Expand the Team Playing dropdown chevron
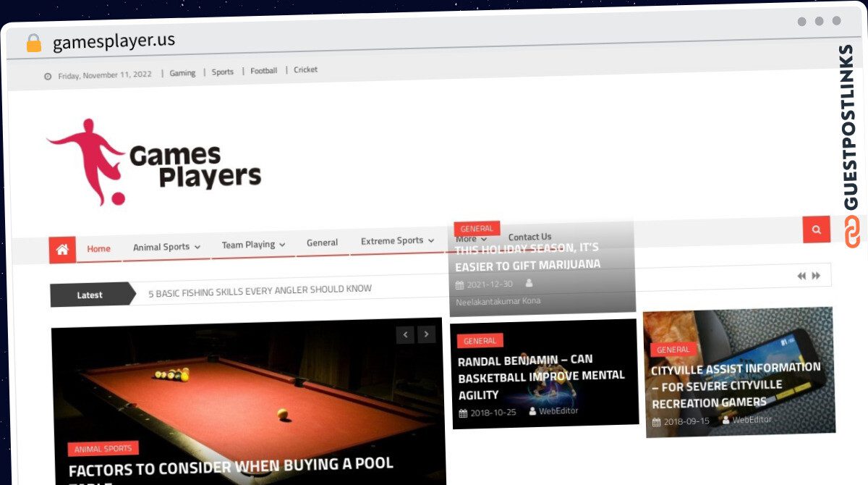Viewport: 868px width, 485px height. point(282,245)
